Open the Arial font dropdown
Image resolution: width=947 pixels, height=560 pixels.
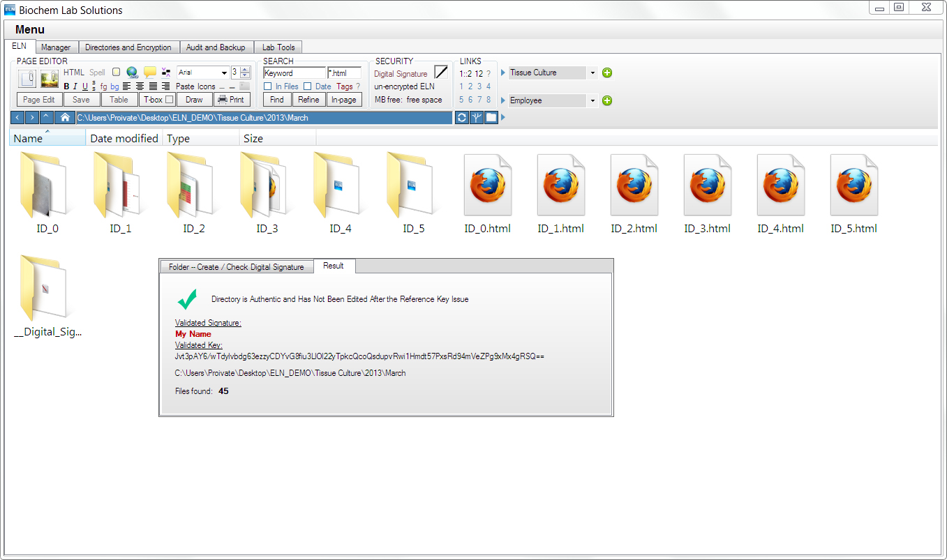224,73
